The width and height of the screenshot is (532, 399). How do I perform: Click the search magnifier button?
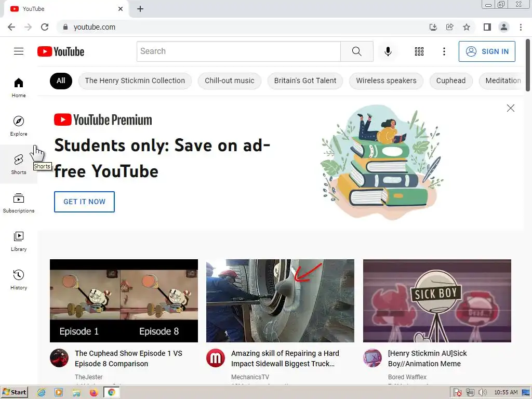356,51
